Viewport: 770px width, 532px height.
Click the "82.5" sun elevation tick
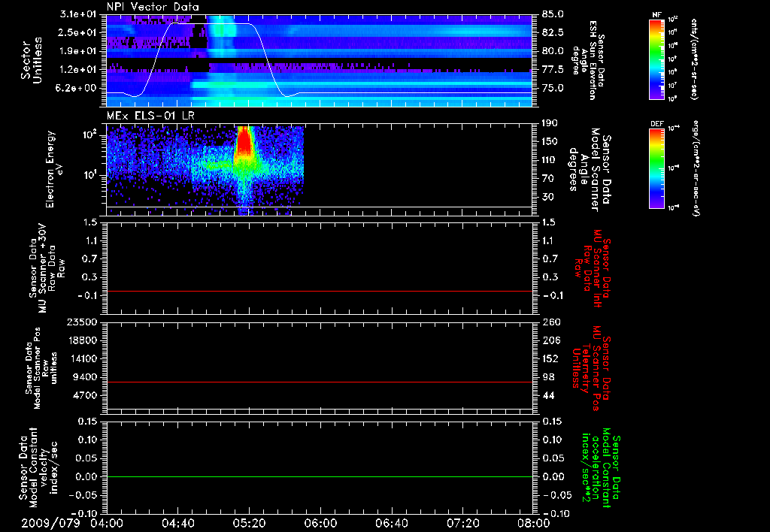[x=553, y=32]
